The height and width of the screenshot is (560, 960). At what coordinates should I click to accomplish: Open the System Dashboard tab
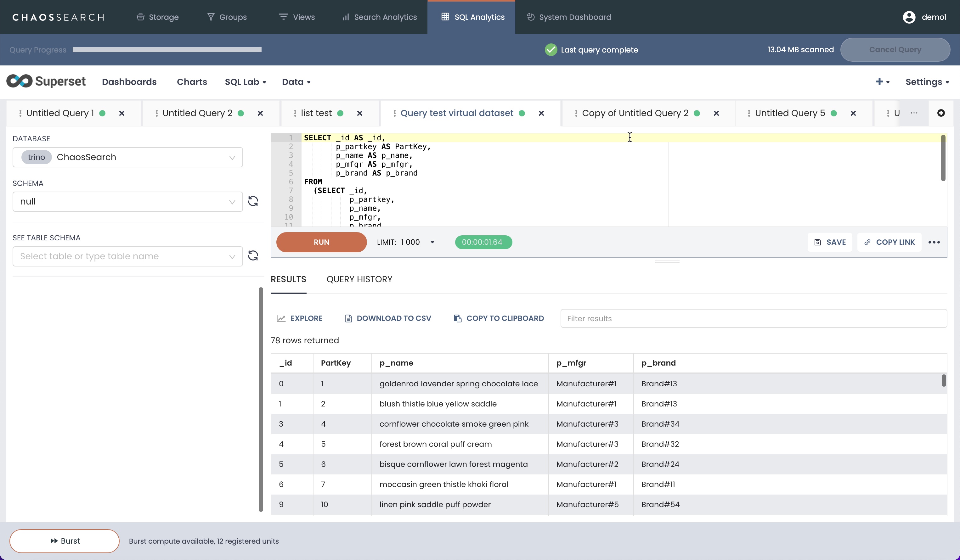pos(569,17)
